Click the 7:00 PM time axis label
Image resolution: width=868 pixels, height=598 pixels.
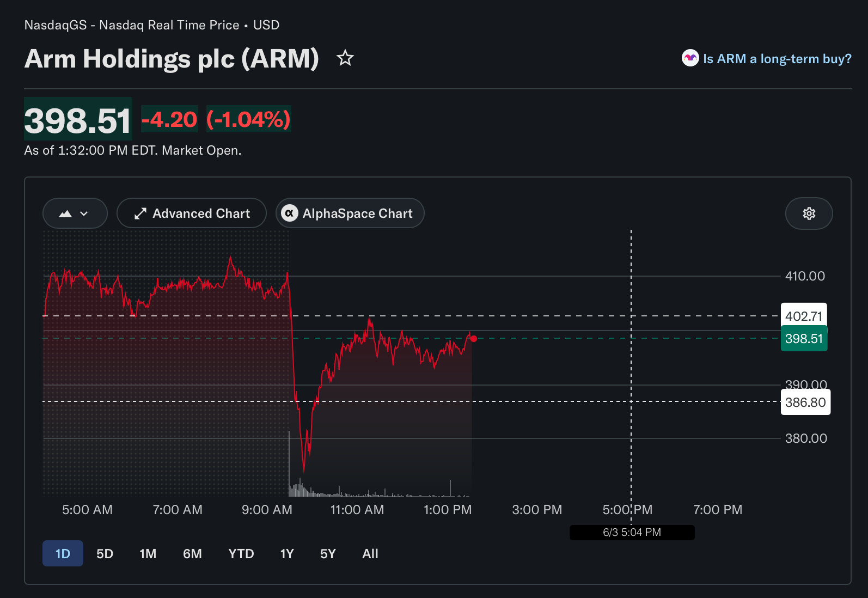pos(718,510)
